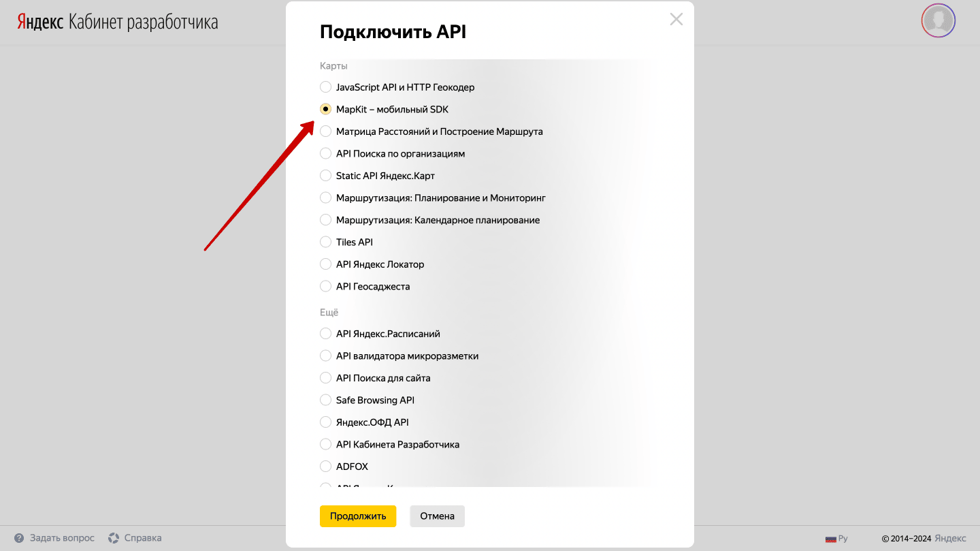Viewport: 980px width, 551px height.
Task: Click the Яндекс logo in header
Action: [x=40, y=22]
